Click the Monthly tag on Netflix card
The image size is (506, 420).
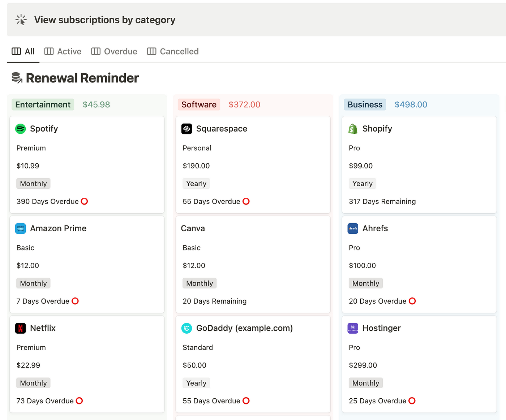33,383
